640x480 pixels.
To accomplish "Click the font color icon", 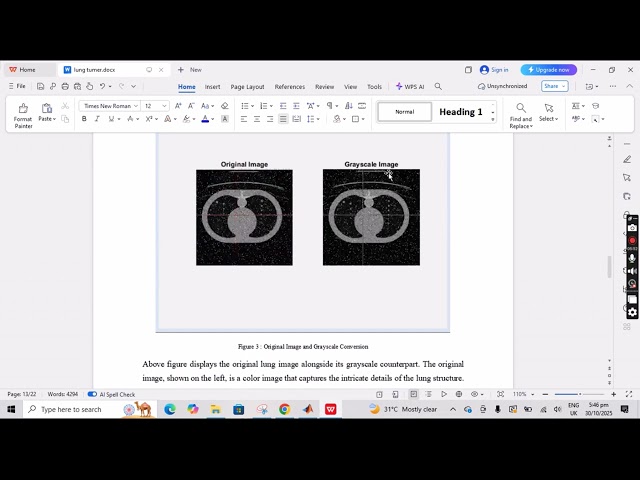I will [x=205, y=119].
